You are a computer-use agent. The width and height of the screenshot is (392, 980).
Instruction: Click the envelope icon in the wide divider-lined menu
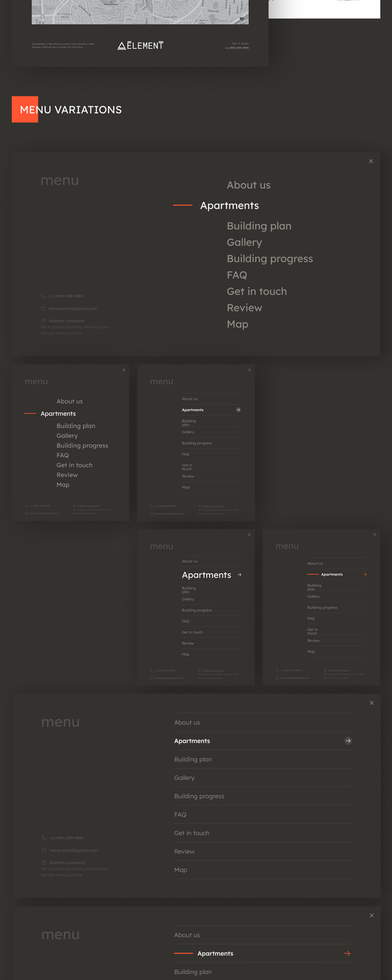coord(44,850)
